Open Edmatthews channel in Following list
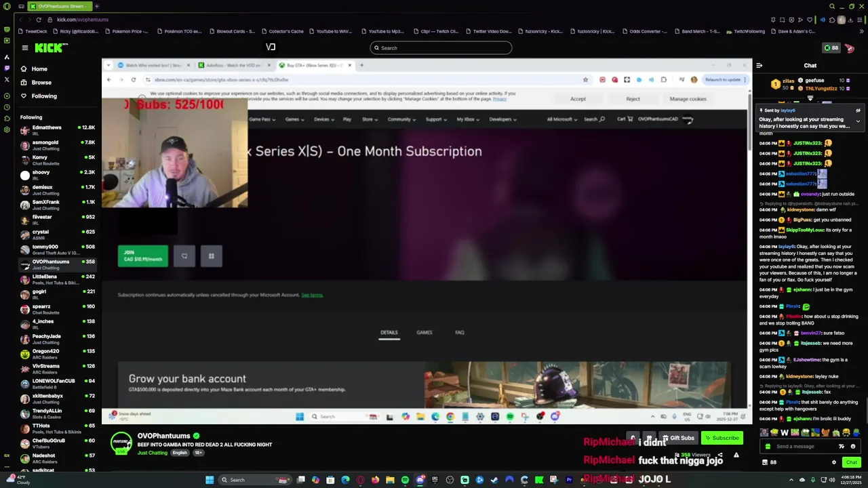The height and width of the screenshot is (488, 868). coord(58,129)
